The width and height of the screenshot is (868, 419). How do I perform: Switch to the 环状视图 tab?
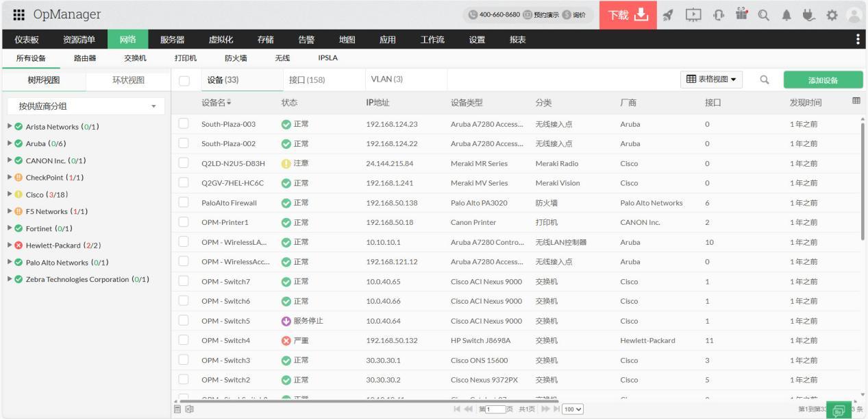point(129,80)
